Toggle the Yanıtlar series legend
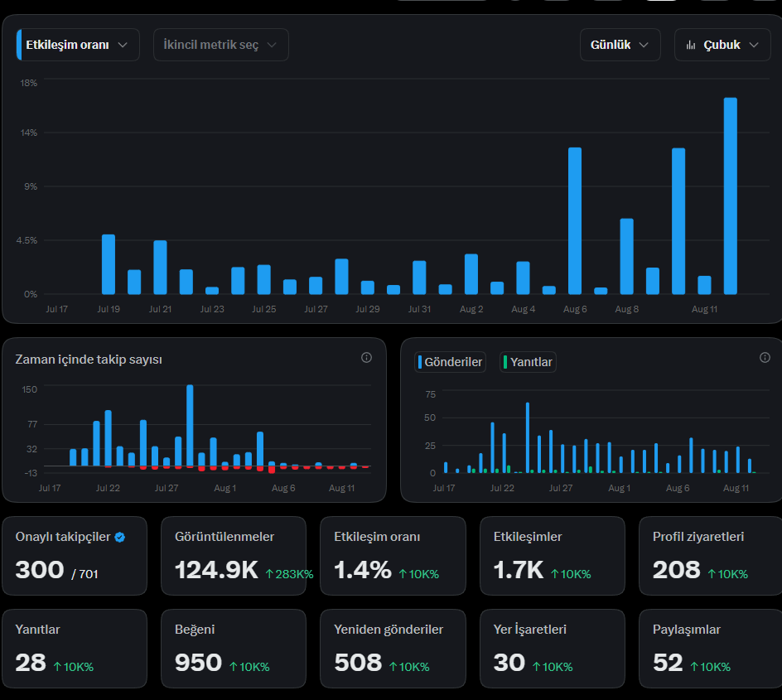Viewport: 782px width, 700px height. [x=528, y=362]
